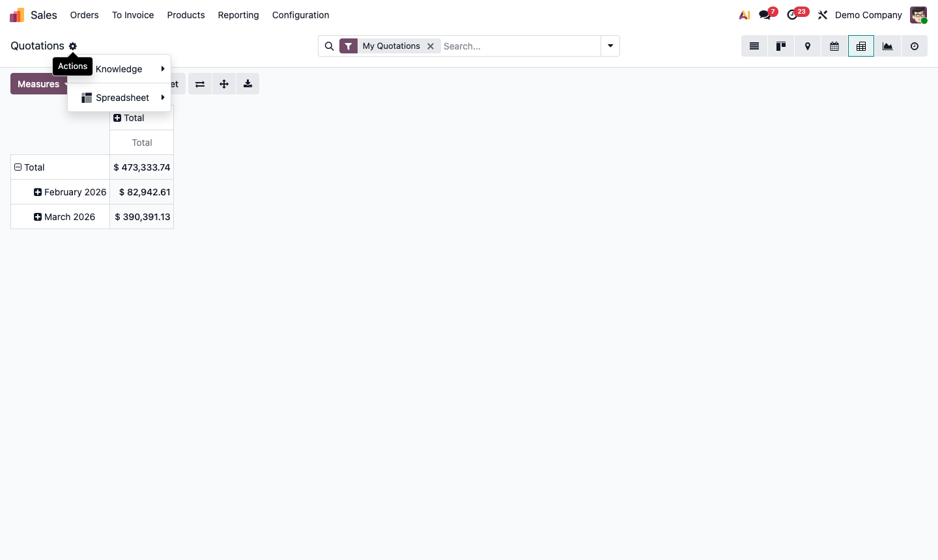Switch to Kanban view

781,46
